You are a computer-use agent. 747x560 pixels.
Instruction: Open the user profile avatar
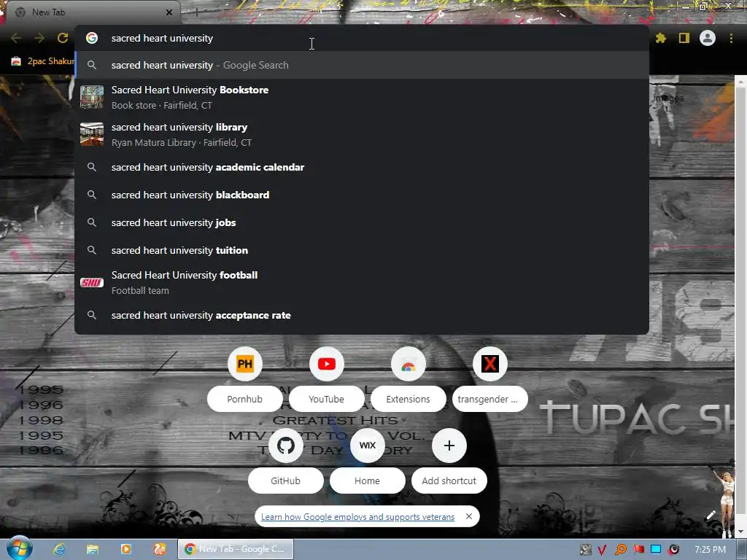point(708,38)
